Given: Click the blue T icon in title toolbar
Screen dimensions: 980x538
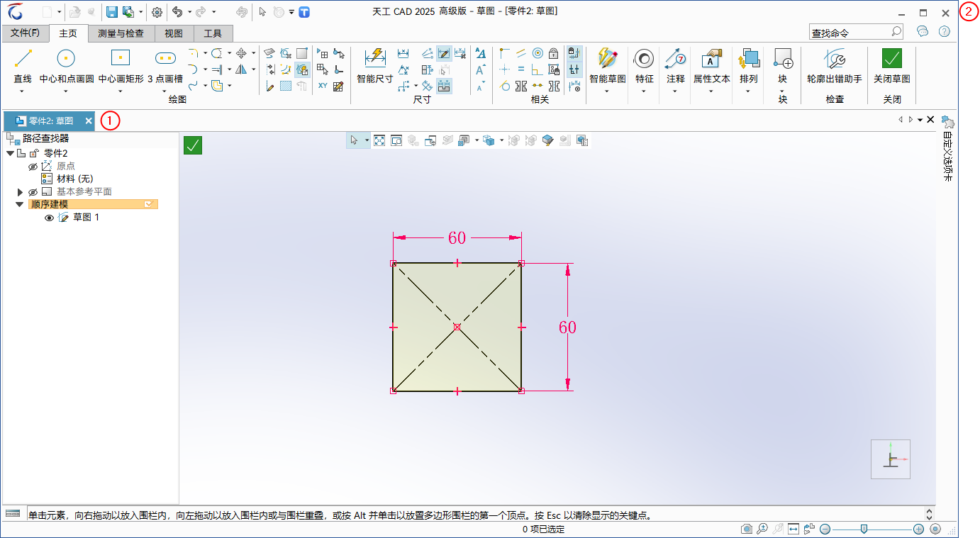Looking at the screenshot, I should click(304, 12).
